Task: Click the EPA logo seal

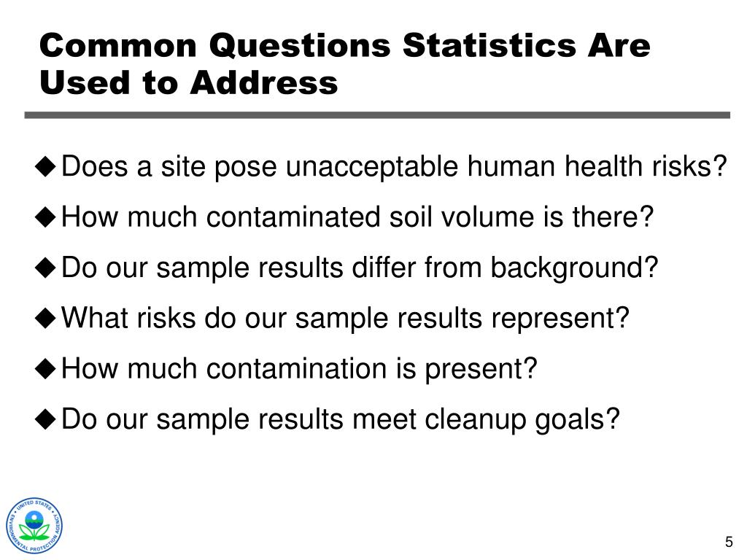Action: pyautogui.click(x=34, y=526)
